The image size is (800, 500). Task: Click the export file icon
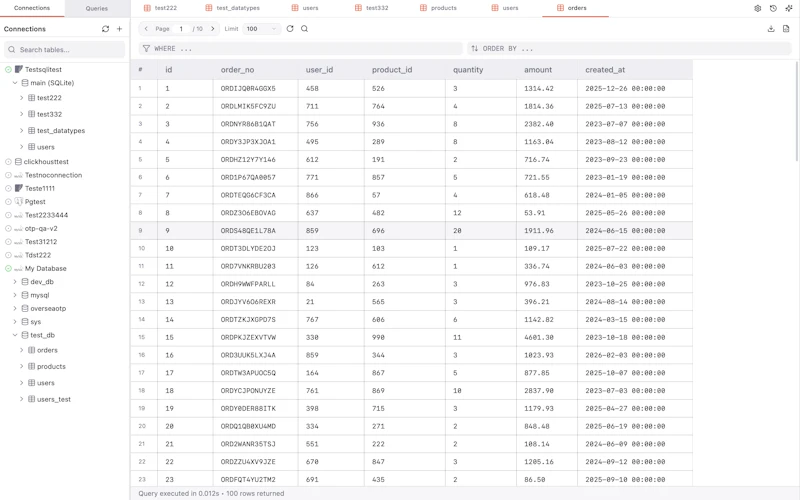[786, 29]
